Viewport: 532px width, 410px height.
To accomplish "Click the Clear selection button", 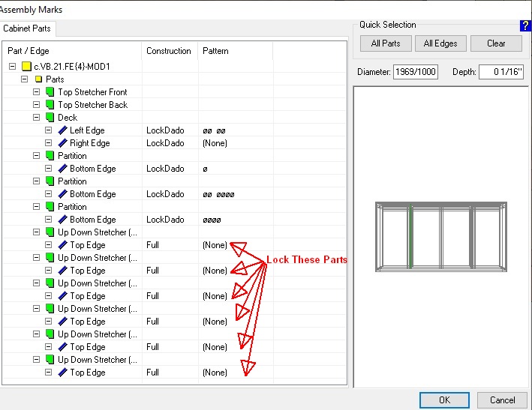I will click(496, 43).
